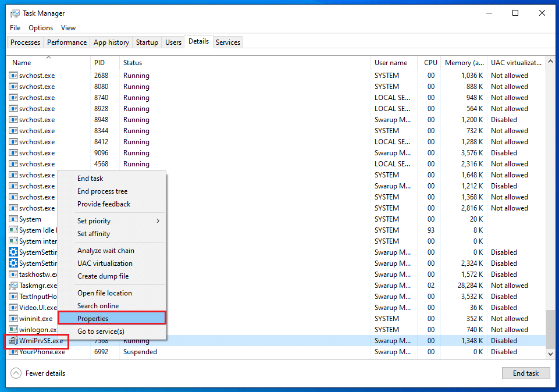559x392 pixels.
Task: Choose End task in the context menu
Action: (x=112, y=179)
